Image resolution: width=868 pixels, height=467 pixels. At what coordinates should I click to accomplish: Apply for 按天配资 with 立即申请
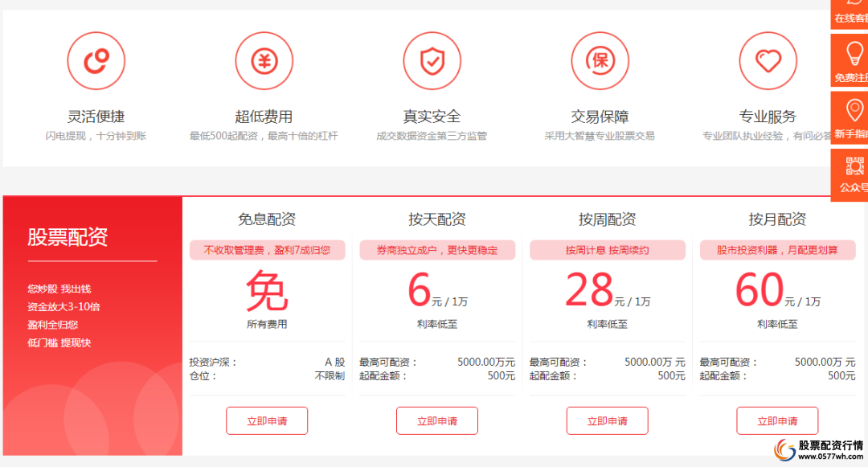click(436, 421)
